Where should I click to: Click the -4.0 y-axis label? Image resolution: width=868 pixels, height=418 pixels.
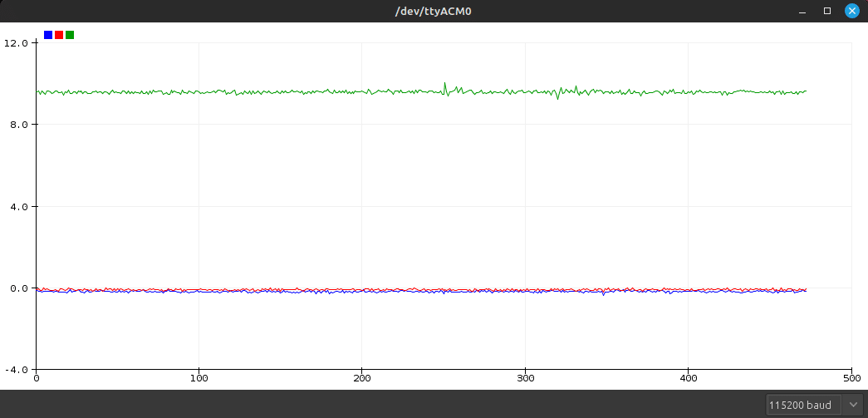pos(17,370)
